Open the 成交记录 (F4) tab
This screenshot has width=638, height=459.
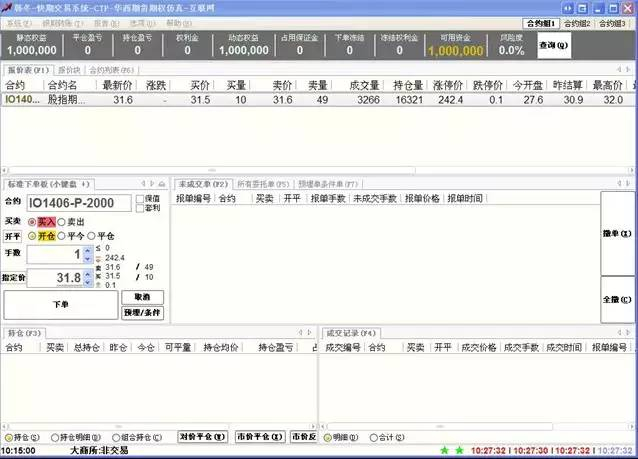pyautogui.click(x=351, y=333)
